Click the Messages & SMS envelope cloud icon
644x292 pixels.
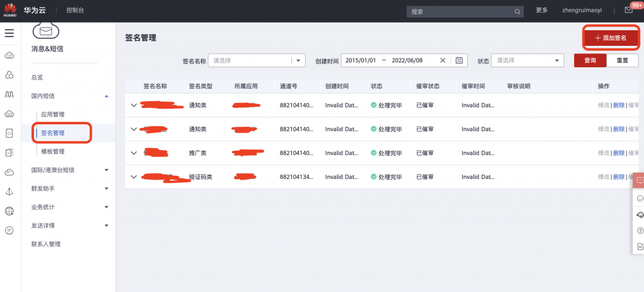(x=45, y=31)
